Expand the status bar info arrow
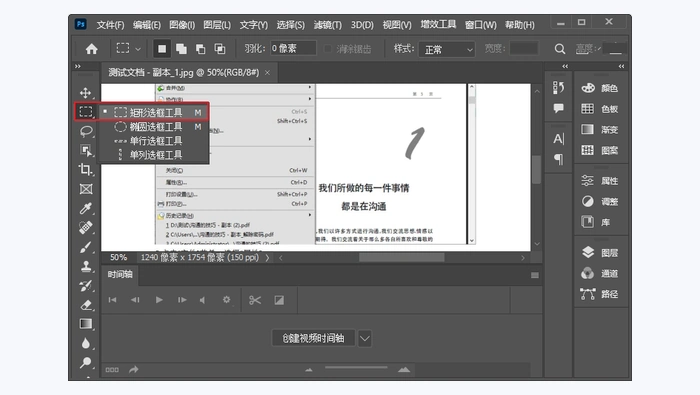Image resolution: width=700 pixels, height=395 pixels. click(267, 258)
